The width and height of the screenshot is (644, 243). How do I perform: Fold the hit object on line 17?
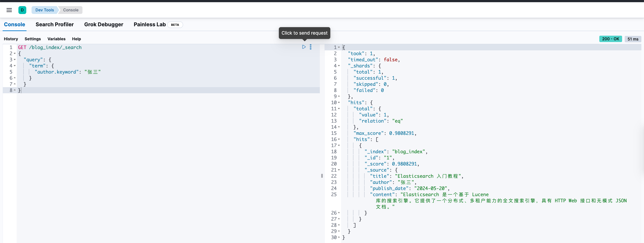point(339,145)
